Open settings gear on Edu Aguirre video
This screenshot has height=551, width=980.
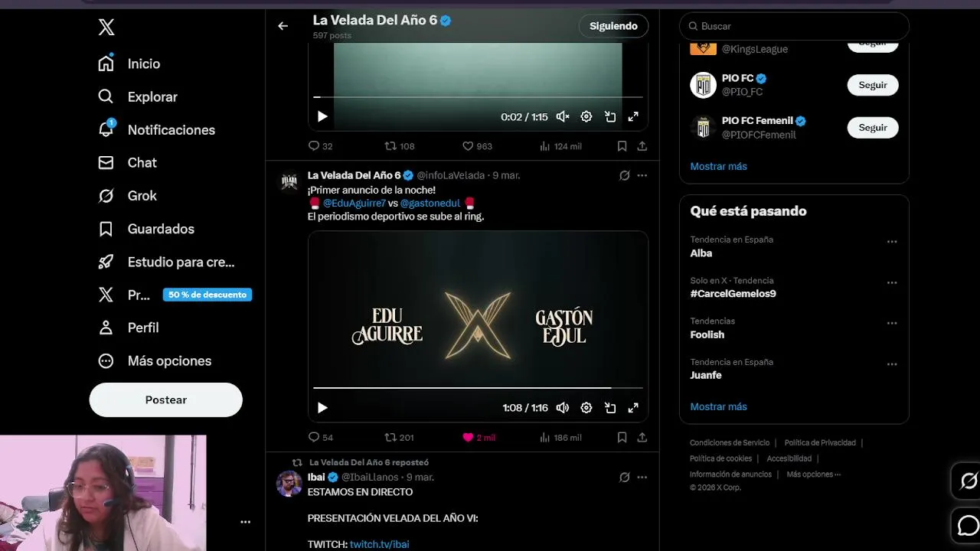coord(586,408)
